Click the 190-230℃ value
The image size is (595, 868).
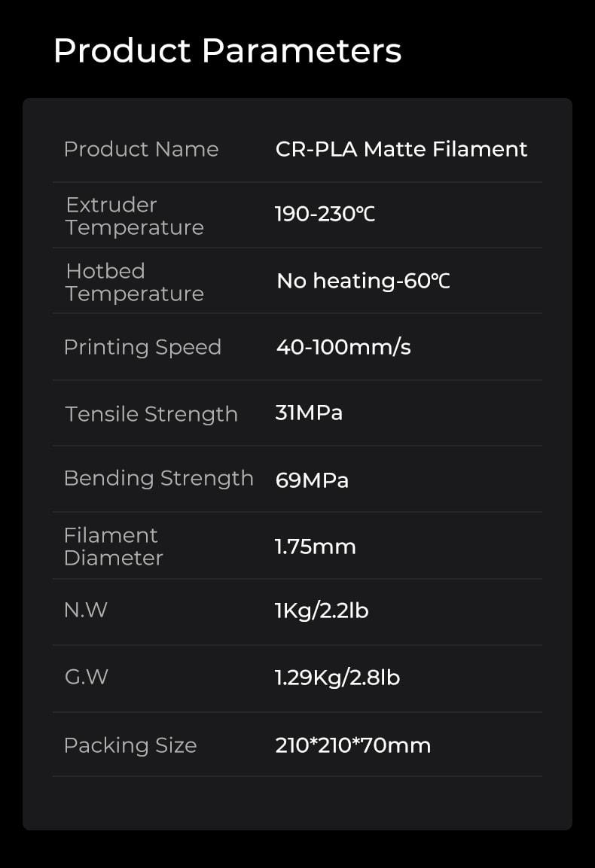(x=325, y=214)
